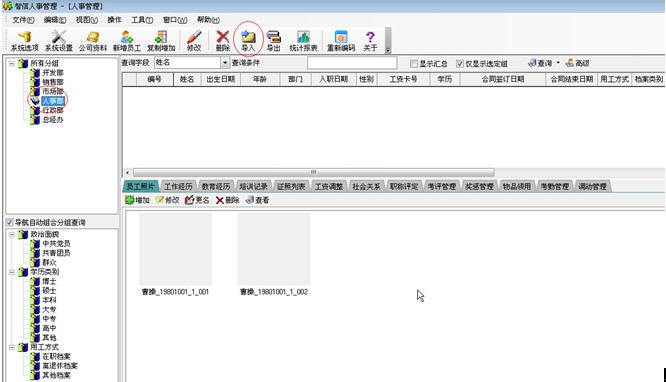
Task: Switch to the 教育经历 tab
Action: (216, 186)
